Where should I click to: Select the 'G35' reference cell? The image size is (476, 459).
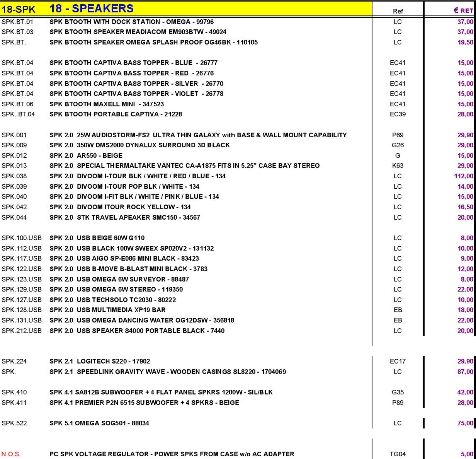point(398,392)
